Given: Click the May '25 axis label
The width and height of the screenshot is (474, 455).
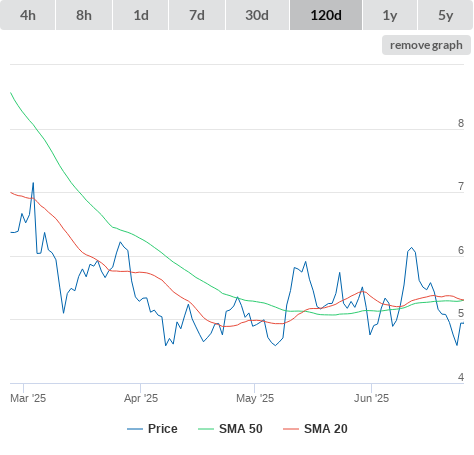Looking at the screenshot, I should pos(255,398).
